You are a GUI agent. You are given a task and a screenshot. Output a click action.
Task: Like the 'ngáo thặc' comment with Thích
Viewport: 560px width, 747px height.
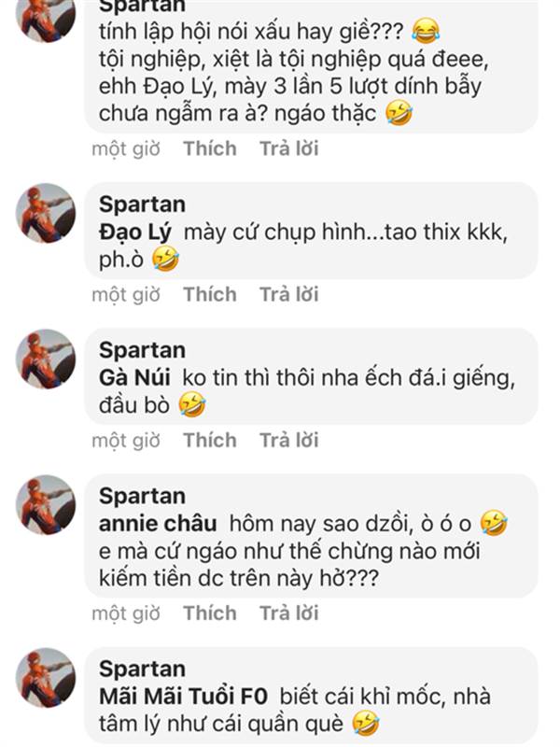point(209,148)
